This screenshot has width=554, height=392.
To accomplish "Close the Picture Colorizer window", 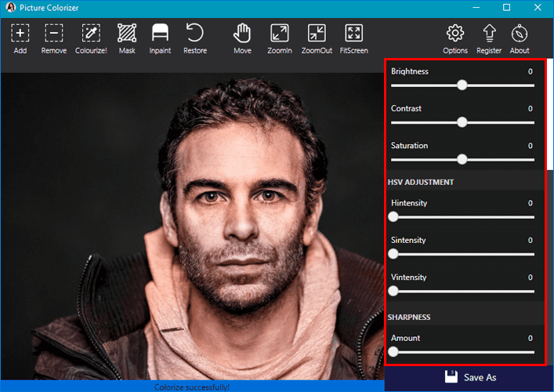I will [x=538, y=7].
